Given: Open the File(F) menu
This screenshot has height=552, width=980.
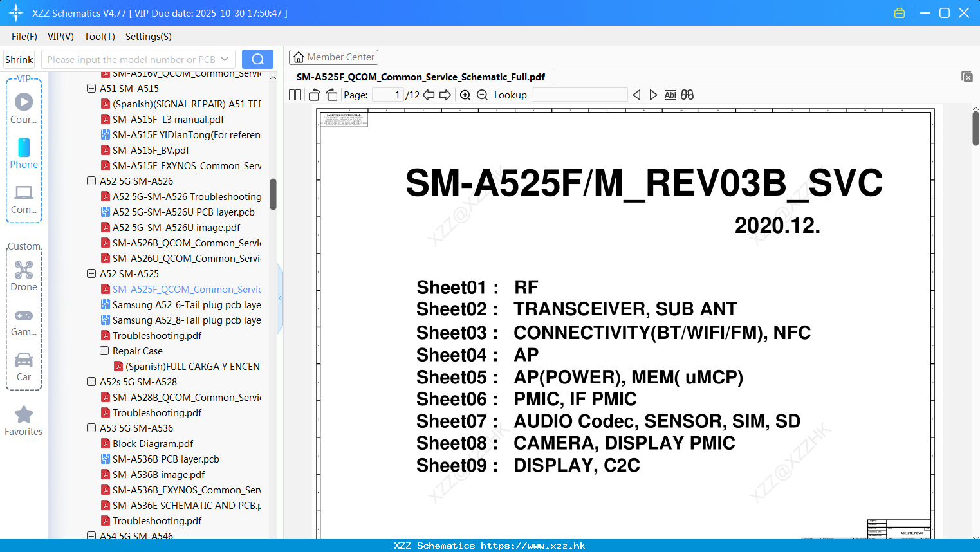Looking at the screenshot, I should click(x=24, y=37).
